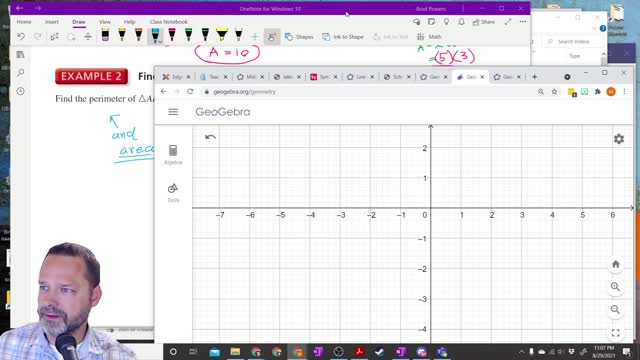Open Shapes in OneNote Draw ribbon
The height and width of the screenshot is (360, 640).
299,37
